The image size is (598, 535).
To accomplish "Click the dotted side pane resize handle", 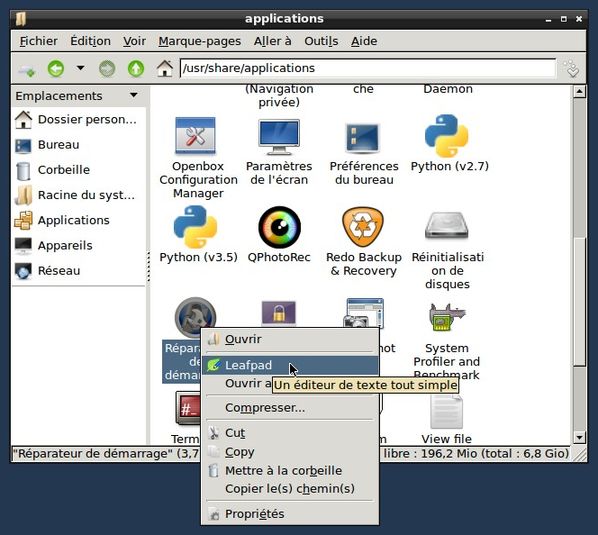I will (148, 267).
